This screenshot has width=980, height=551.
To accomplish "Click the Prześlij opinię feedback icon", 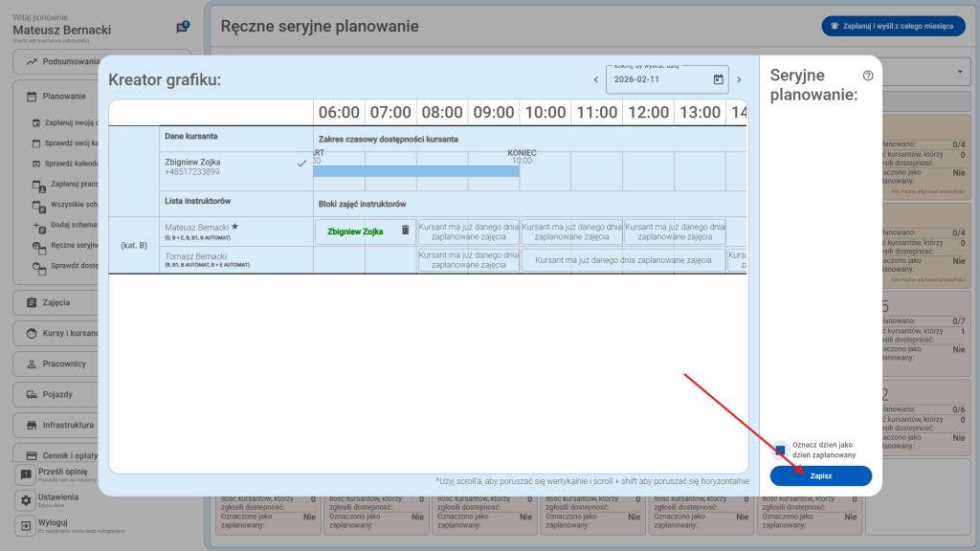I will (26, 474).
